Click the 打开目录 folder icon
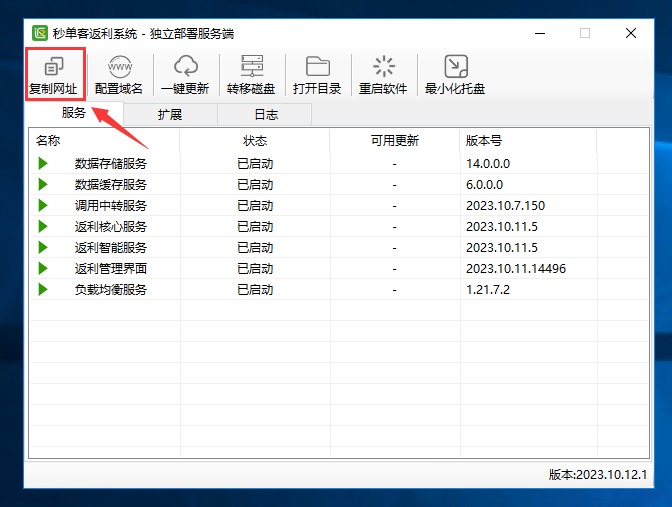672x507 pixels. [x=318, y=66]
